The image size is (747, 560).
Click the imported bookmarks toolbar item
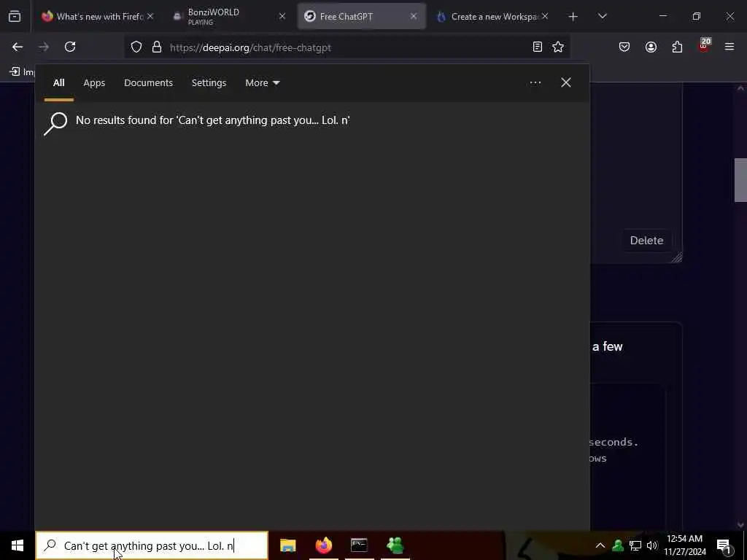pyautogui.click(x=22, y=72)
